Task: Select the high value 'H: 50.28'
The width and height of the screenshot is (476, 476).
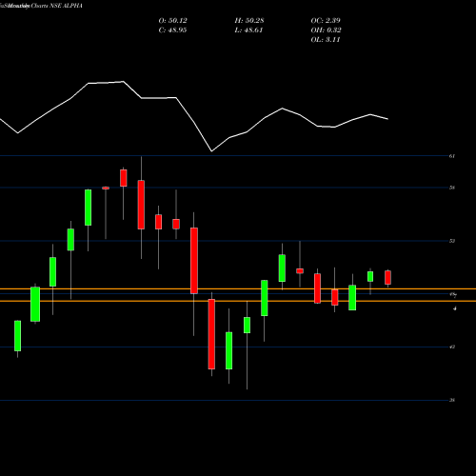Action: coord(249,21)
